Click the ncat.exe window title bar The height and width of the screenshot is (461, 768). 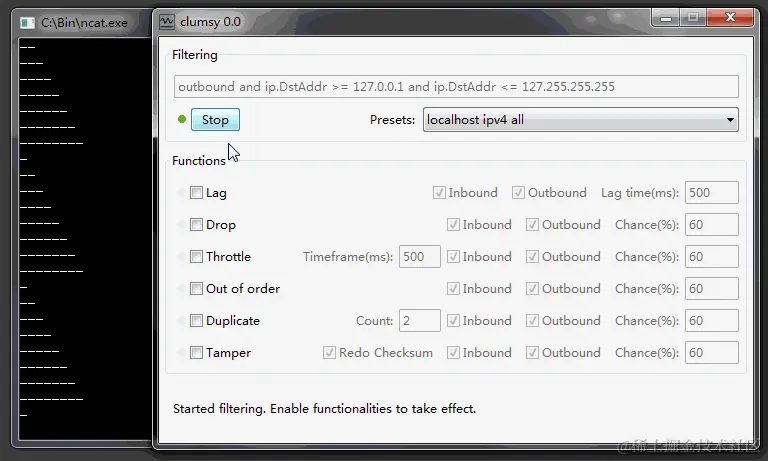pyautogui.click(x=83, y=23)
